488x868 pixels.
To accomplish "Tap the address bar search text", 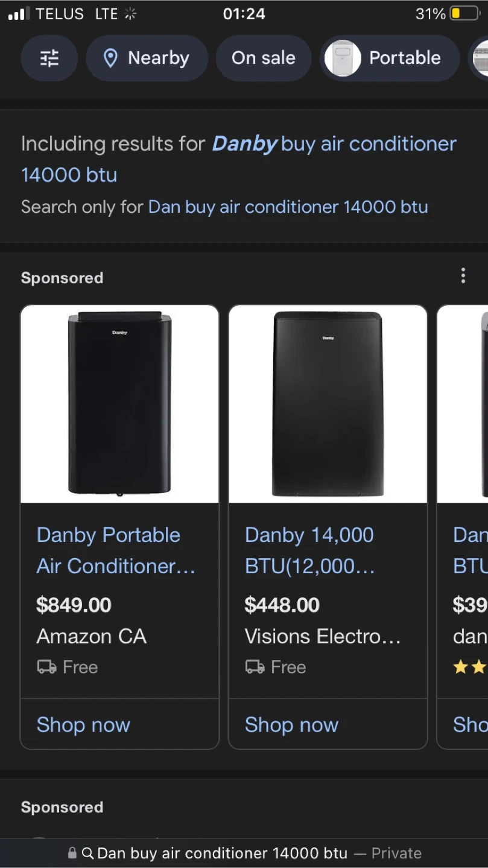I will pos(222,854).
